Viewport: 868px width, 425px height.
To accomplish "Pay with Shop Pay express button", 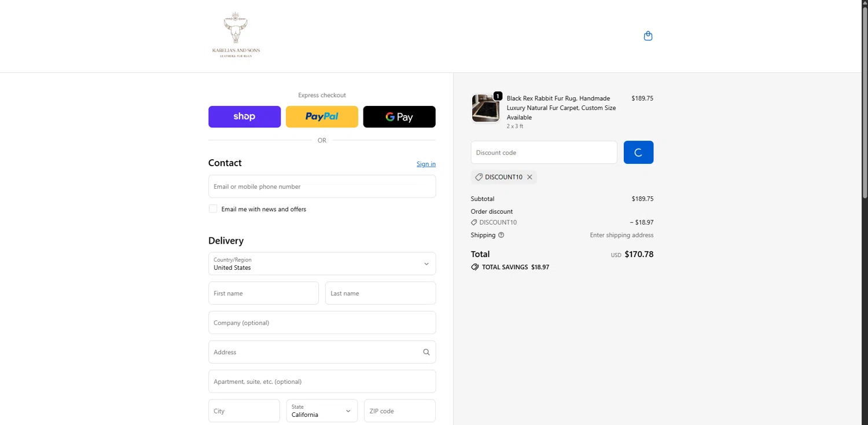I will click(x=245, y=116).
